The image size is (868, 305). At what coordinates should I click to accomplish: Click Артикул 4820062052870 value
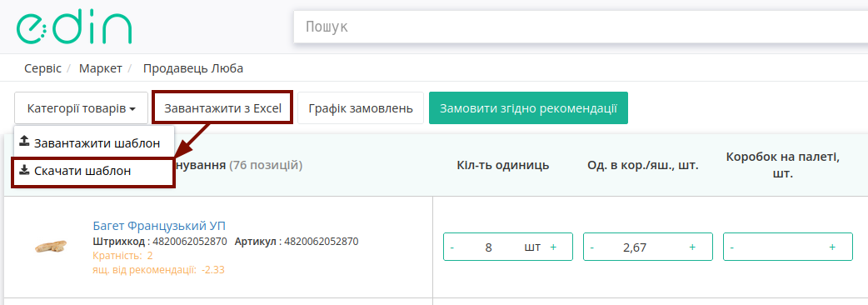coord(321,242)
